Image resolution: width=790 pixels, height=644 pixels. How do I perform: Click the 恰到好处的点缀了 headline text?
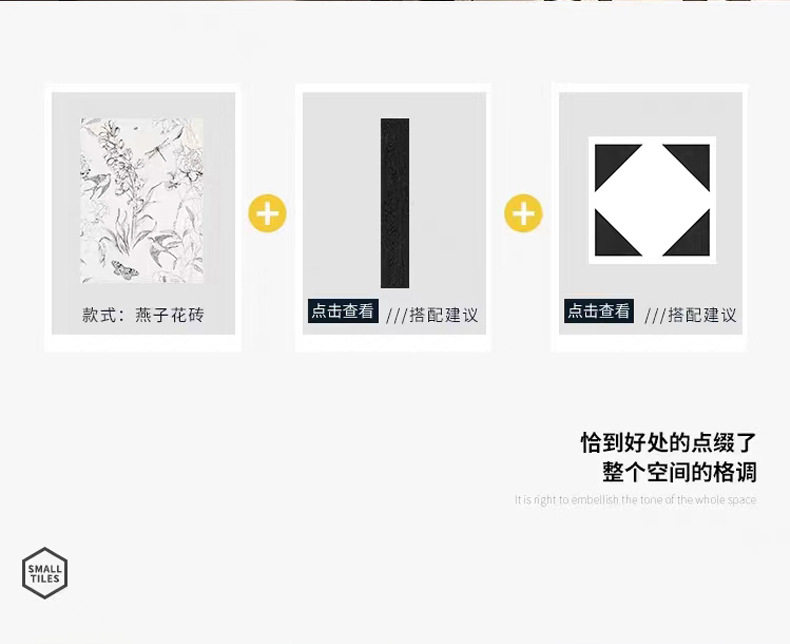tap(669, 442)
